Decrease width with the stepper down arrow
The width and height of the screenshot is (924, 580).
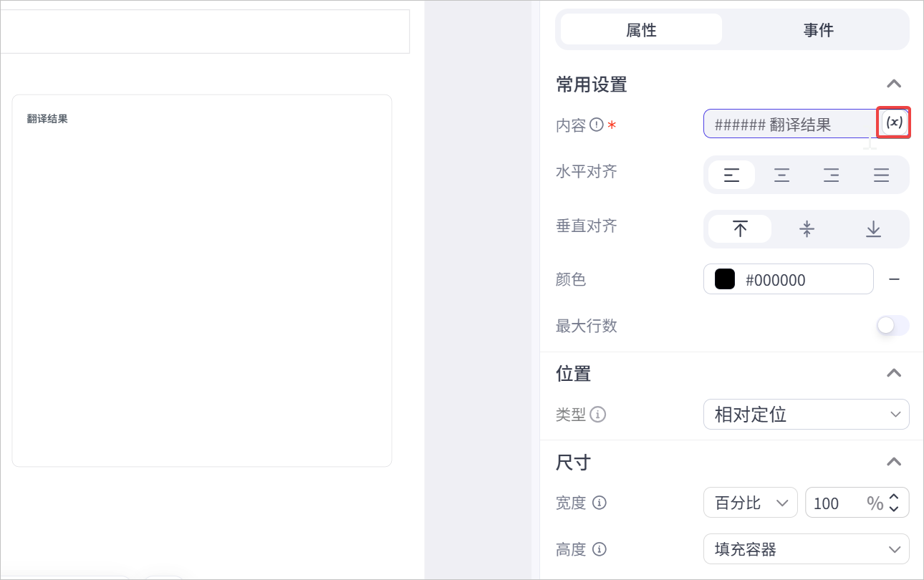894,508
